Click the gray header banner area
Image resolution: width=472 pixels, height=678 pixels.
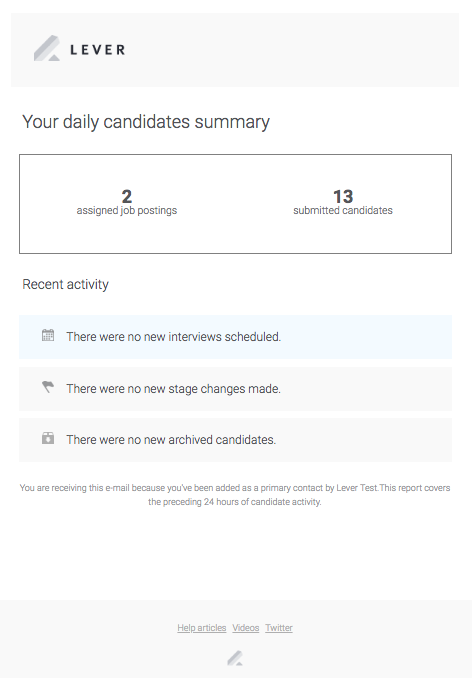click(235, 50)
